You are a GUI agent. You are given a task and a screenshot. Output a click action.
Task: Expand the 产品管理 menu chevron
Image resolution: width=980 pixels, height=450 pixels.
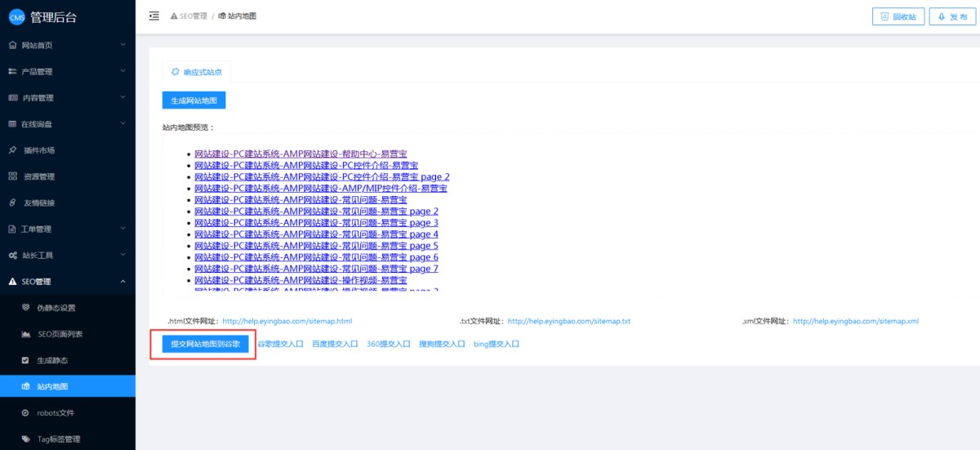(122, 70)
